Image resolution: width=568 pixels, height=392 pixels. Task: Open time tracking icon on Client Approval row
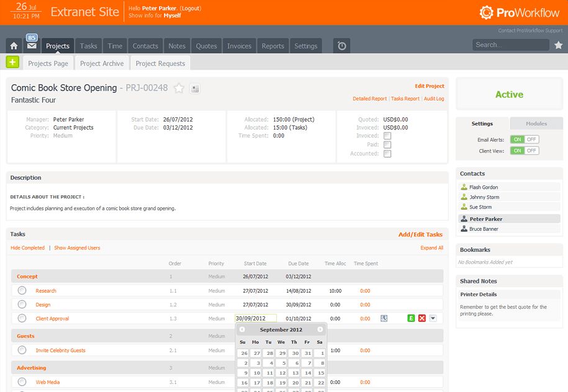pos(384,318)
